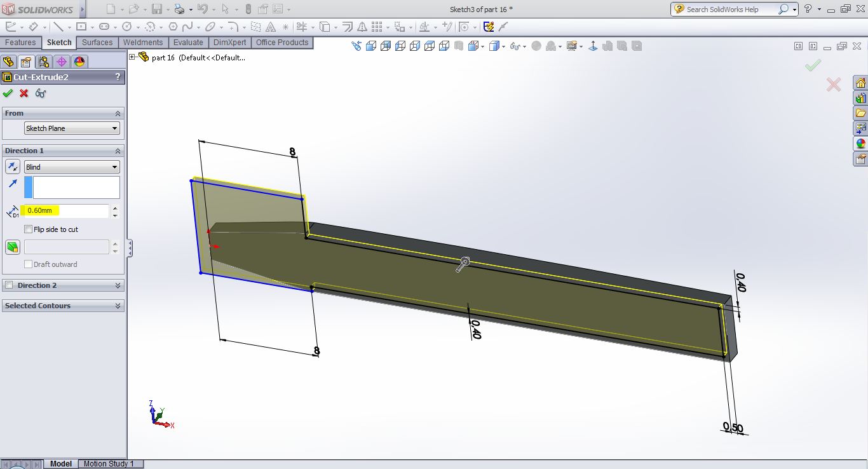Image resolution: width=868 pixels, height=469 pixels.
Task: Enable the Direction 2 checkbox
Action: click(9, 285)
